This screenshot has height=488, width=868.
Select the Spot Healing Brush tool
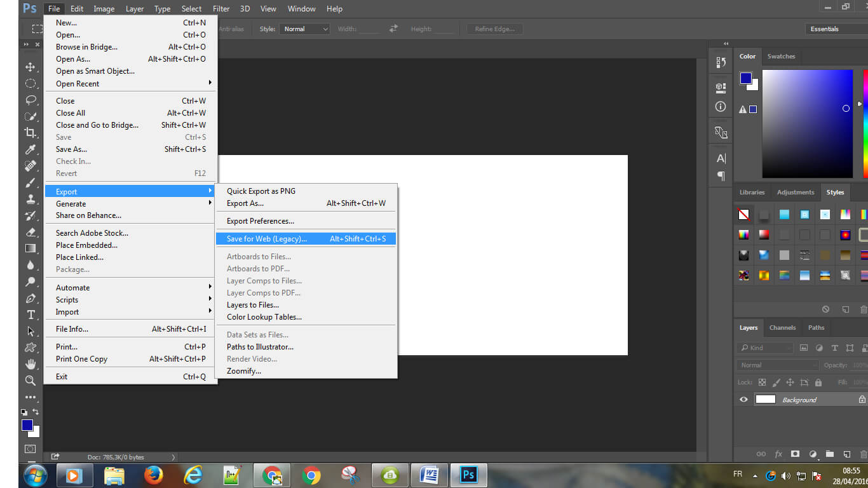coord(30,166)
